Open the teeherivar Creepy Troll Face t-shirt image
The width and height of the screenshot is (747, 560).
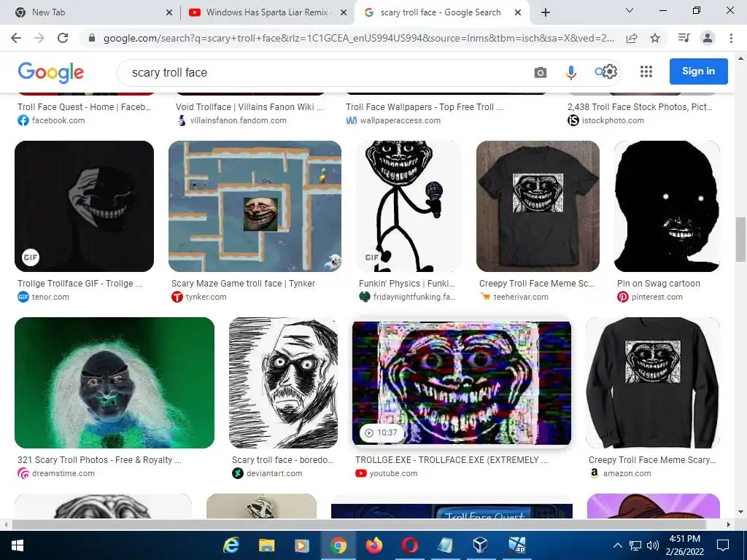(x=538, y=206)
